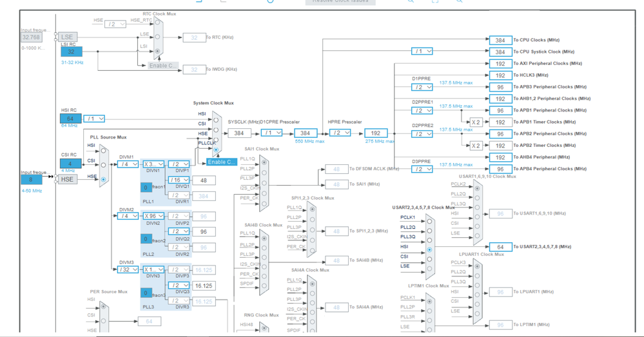644x337 pixels.
Task: Click the Resolve Clock Issues button
Action: [x=340, y=1]
